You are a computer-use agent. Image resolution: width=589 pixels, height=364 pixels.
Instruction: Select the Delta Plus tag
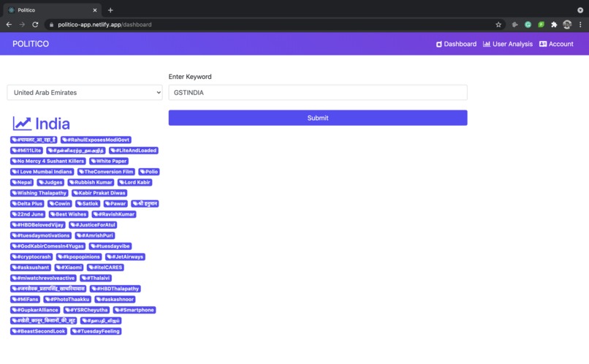[x=27, y=204]
